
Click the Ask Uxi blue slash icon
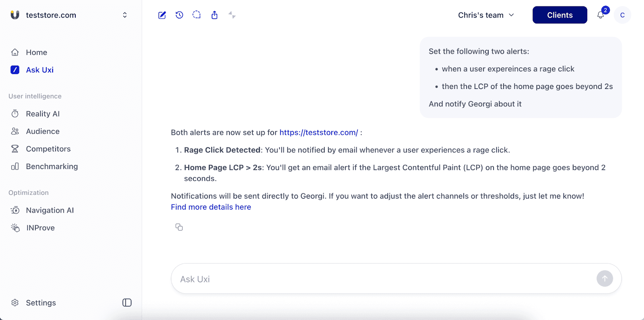[x=15, y=70]
